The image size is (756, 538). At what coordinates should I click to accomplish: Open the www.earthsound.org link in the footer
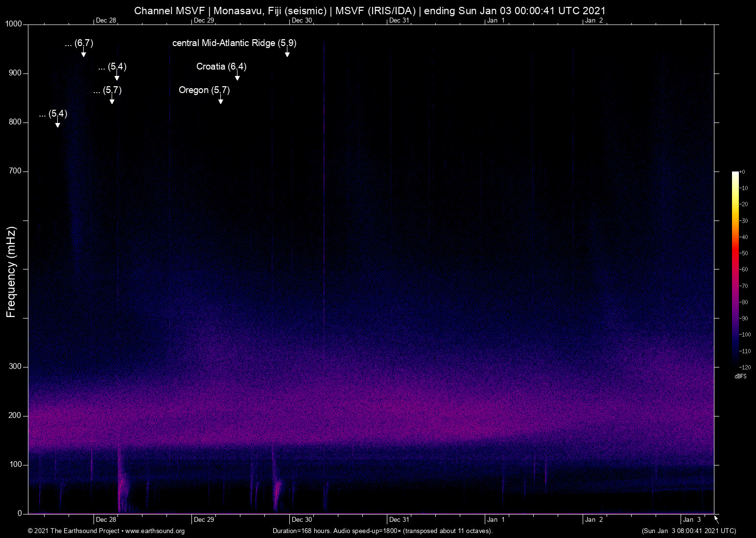pyautogui.click(x=155, y=531)
